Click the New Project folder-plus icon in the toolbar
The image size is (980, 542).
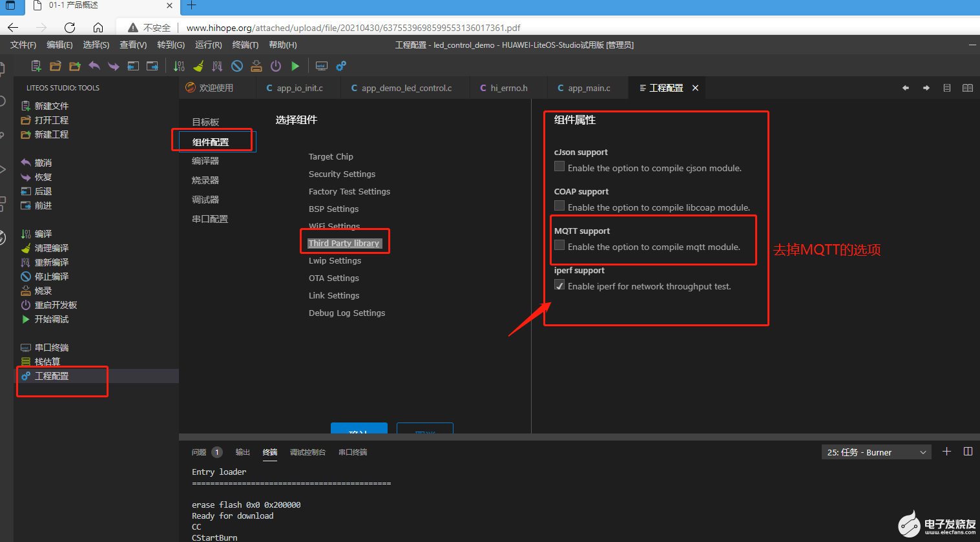click(x=75, y=66)
